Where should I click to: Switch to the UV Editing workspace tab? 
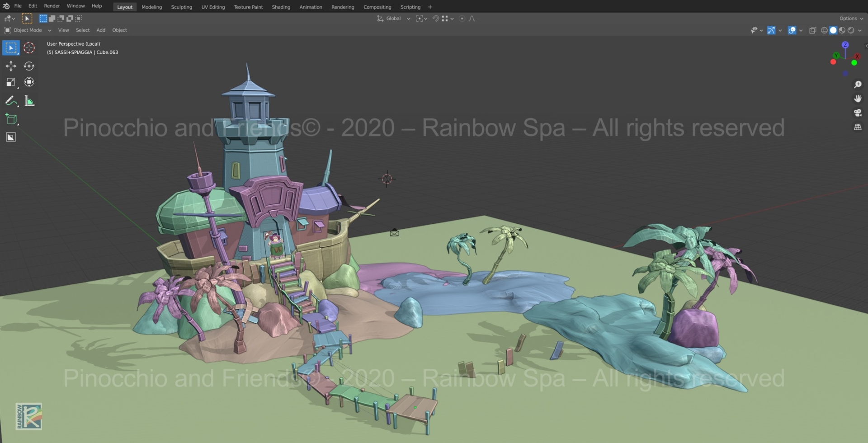point(213,7)
